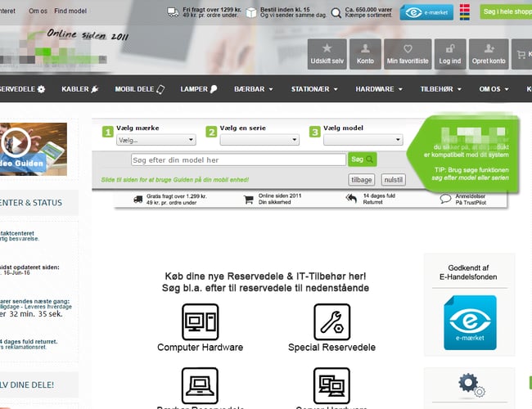Click the Danish flag language icon
The height and width of the screenshot is (409, 532).
pyautogui.click(x=465, y=9)
